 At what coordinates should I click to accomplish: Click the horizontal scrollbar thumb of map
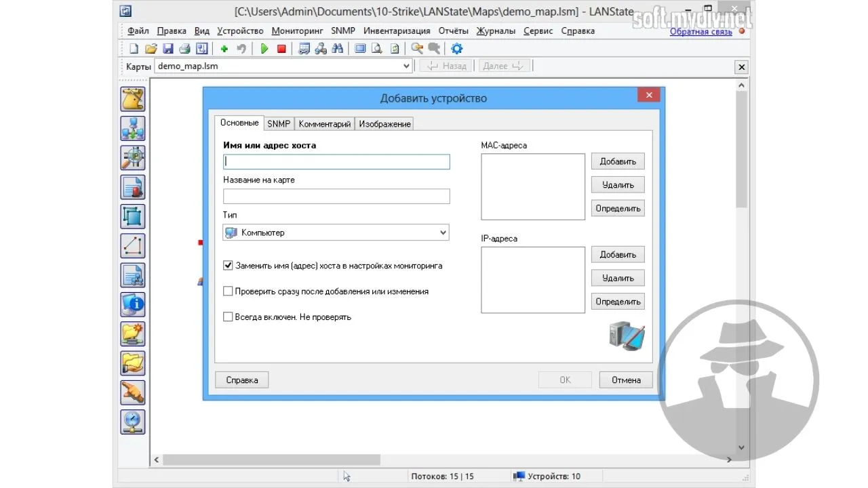pyautogui.click(x=272, y=460)
